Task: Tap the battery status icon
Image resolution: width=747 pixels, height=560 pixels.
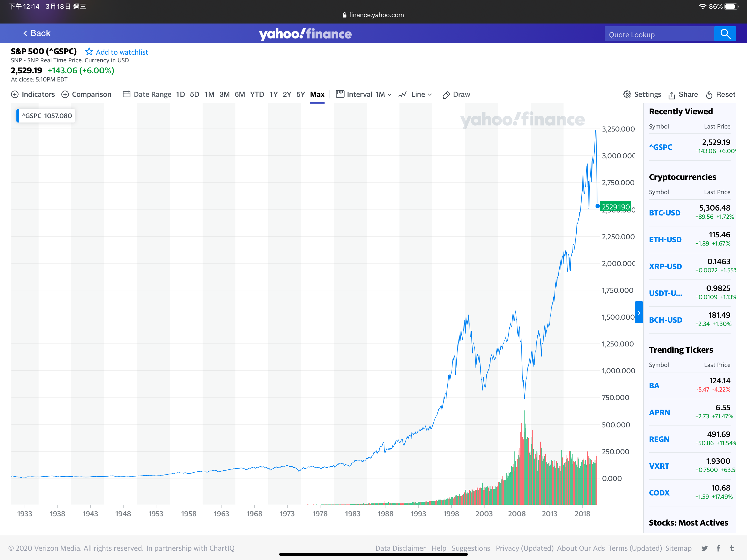Action: click(731, 6)
